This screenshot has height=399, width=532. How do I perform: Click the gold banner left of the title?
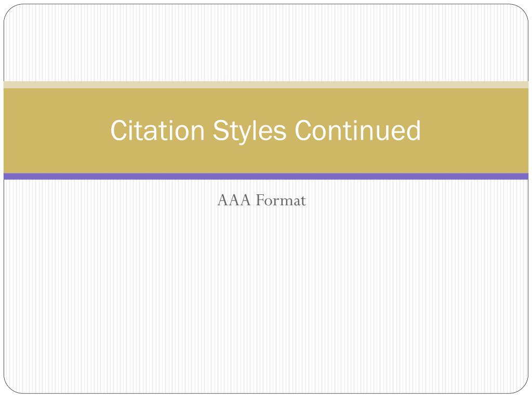(x=56, y=130)
